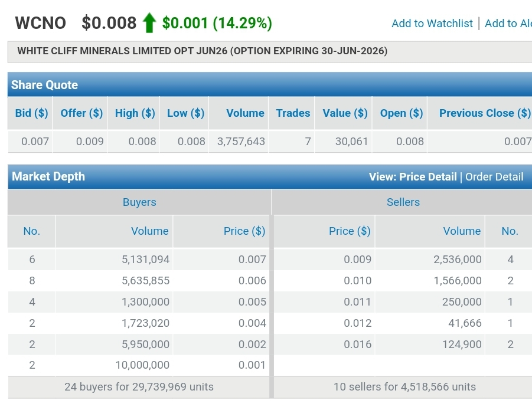Click the Market Depth section title
This screenshot has height=420, width=532.
click(x=48, y=176)
